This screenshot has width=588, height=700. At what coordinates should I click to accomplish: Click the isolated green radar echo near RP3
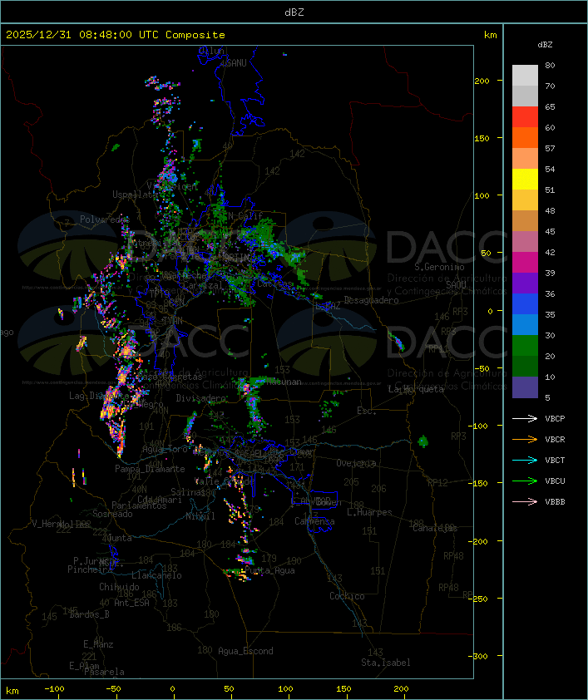click(x=422, y=441)
